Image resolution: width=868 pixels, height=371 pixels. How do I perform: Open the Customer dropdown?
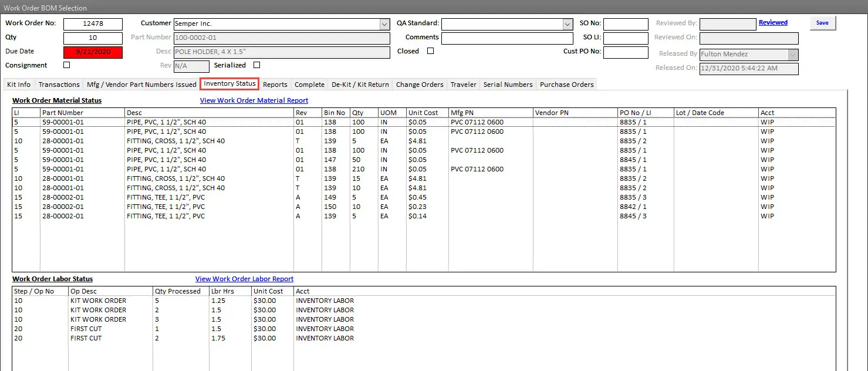384,24
